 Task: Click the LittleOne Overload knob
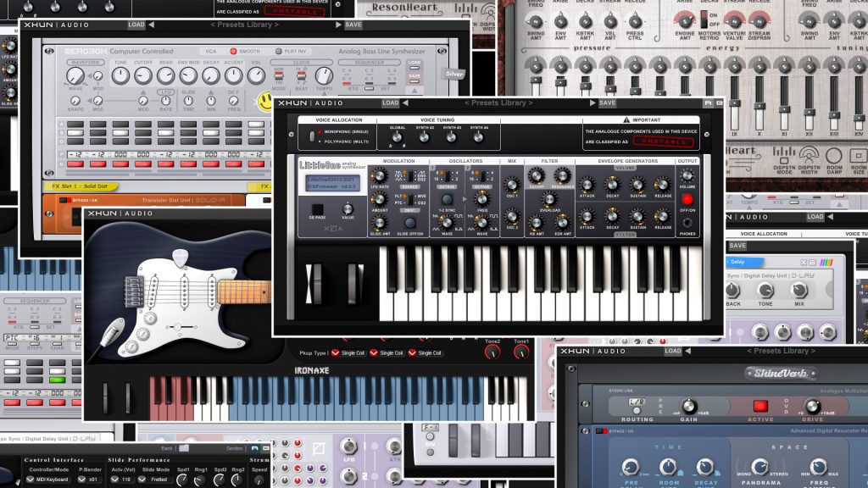[x=549, y=200]
